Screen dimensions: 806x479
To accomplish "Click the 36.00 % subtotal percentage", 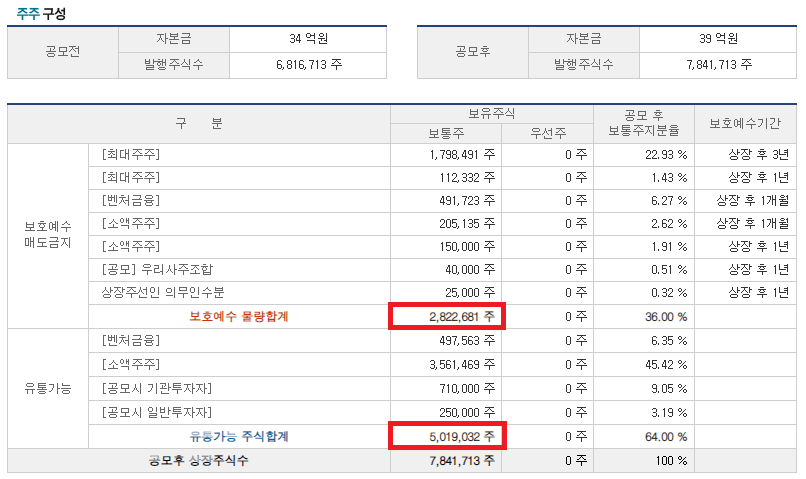I will [x=666, y=317].
